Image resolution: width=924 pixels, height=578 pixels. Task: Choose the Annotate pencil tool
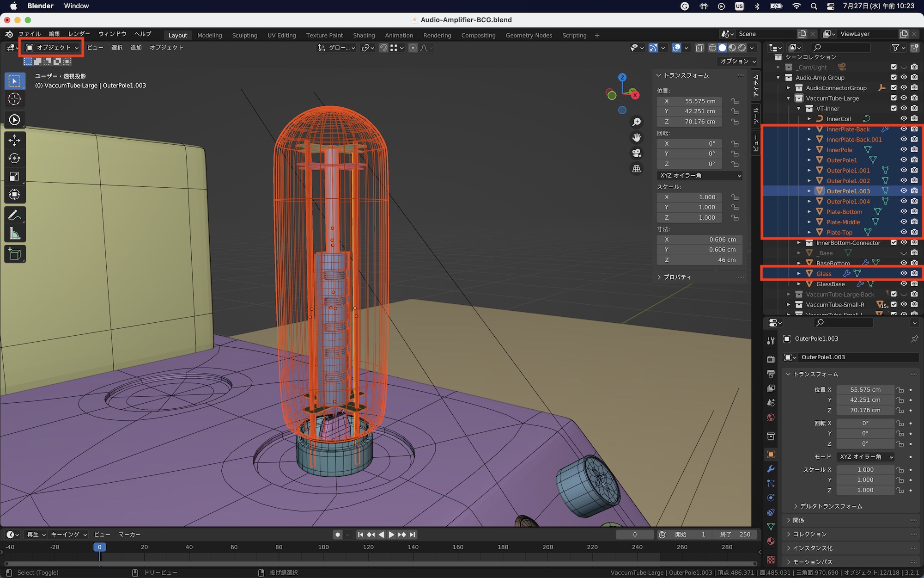(x=14, y=215)
